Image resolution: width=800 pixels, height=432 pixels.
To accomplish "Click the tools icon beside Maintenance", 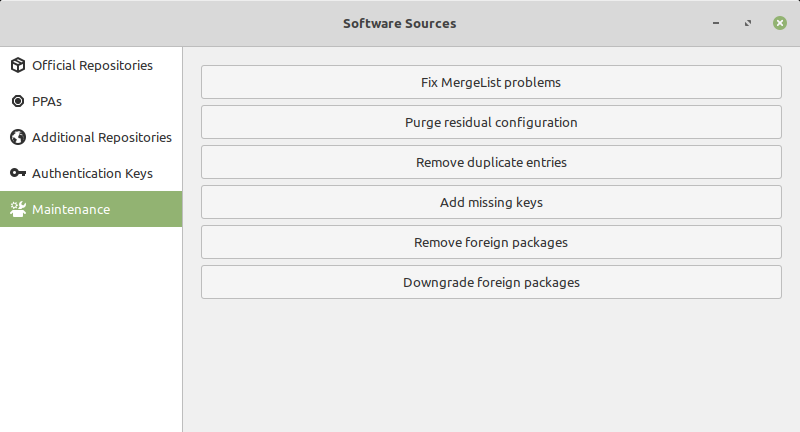I will pyautogui.click(x=17, y=209).
